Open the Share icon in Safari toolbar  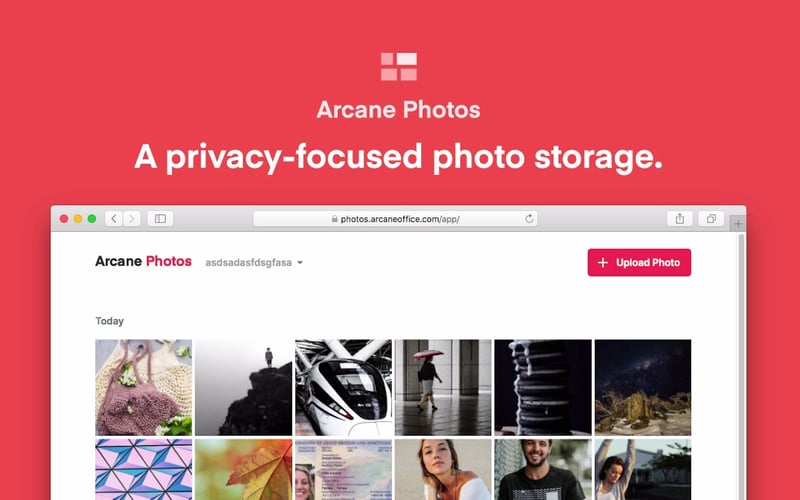pyautogui.click(x=680, y=219)
